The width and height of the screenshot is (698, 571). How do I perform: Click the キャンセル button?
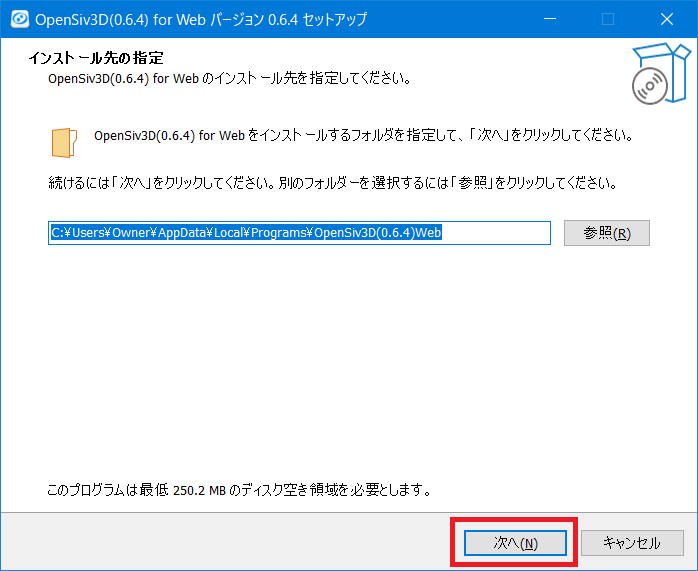632,543
